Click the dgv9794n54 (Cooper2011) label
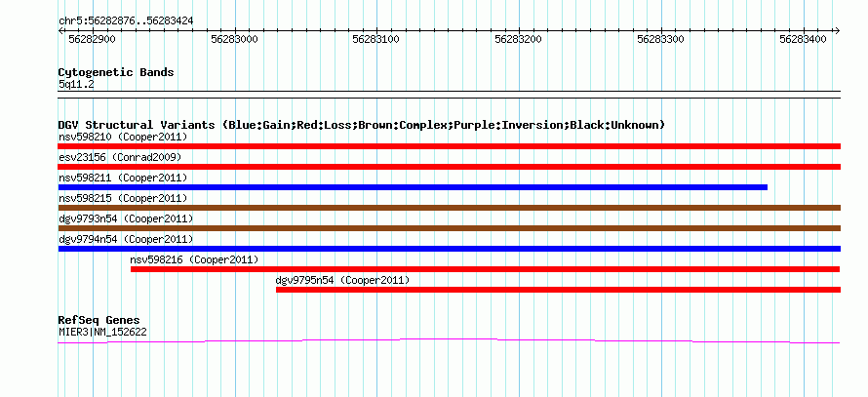Image resolution: width=868 pixels, height=397 pixels. click(126, 239)
